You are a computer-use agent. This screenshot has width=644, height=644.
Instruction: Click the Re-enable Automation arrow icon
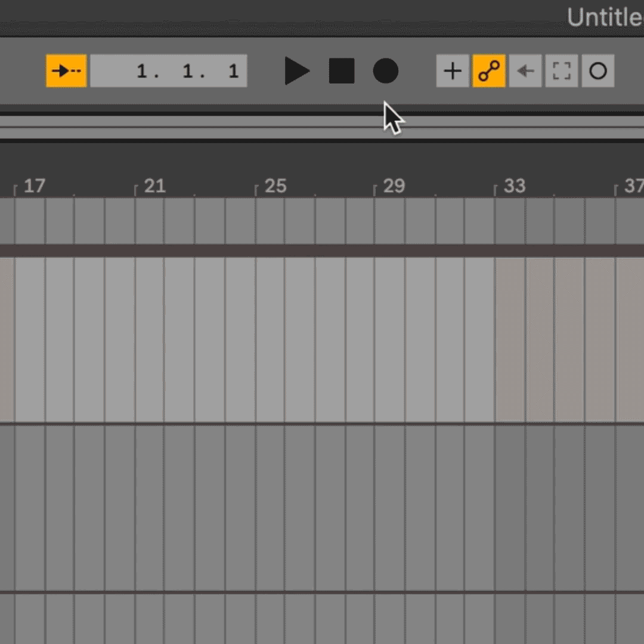click(525, 71)
